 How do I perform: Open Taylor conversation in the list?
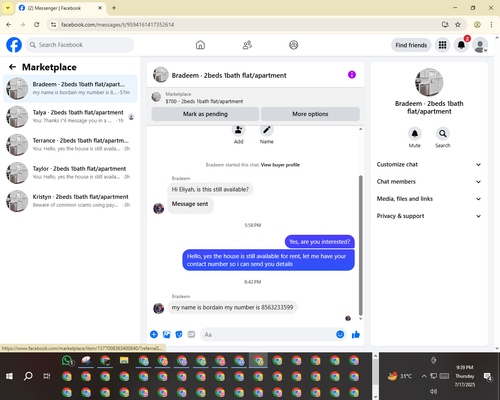tap(70, 173)
